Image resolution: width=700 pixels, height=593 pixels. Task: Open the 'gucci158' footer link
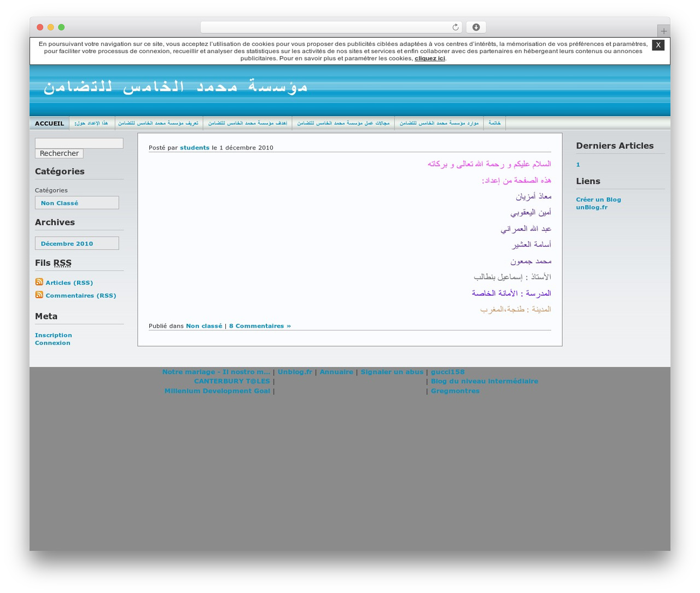[x=448, y=372]
